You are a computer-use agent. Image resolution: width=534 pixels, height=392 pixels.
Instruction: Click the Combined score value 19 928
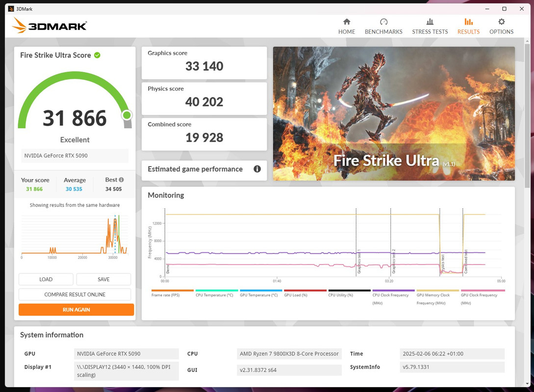tap(204, 138)
